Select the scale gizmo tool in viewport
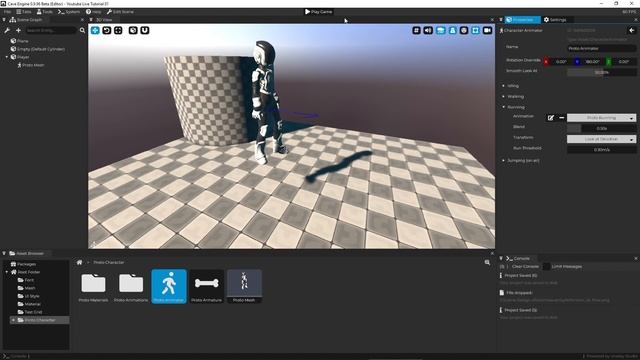Image resolution: width=640 pixels, height=360 pixels. [118, 30]
